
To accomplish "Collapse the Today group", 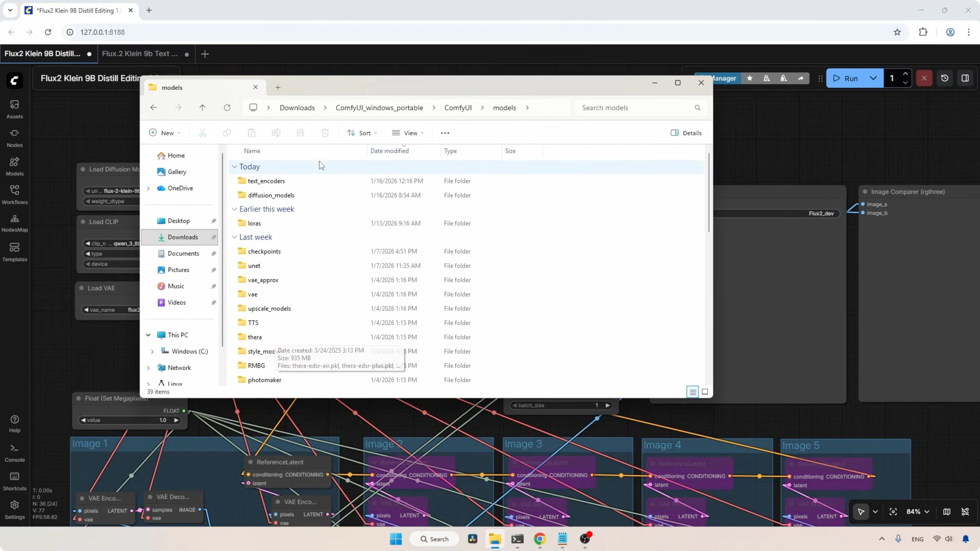I will [234, 167].
